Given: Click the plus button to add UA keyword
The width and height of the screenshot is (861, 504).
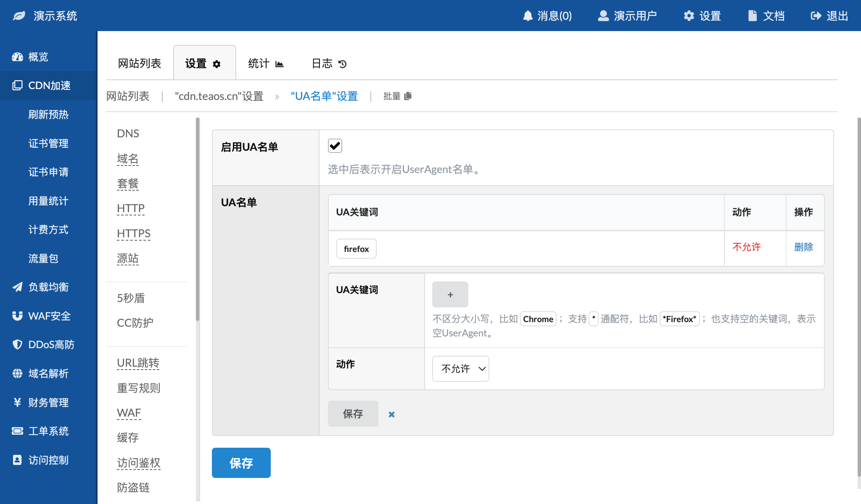Looking at the screenshot, I should coord(450,294).
